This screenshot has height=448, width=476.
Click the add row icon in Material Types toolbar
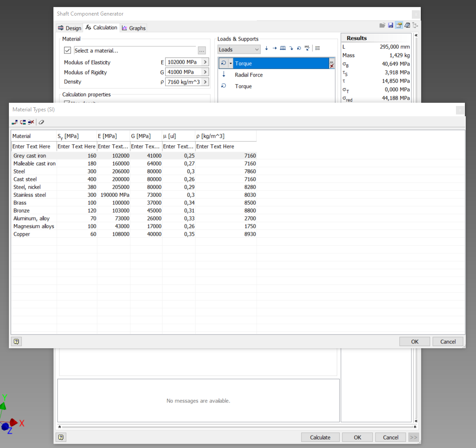[15, 122]
